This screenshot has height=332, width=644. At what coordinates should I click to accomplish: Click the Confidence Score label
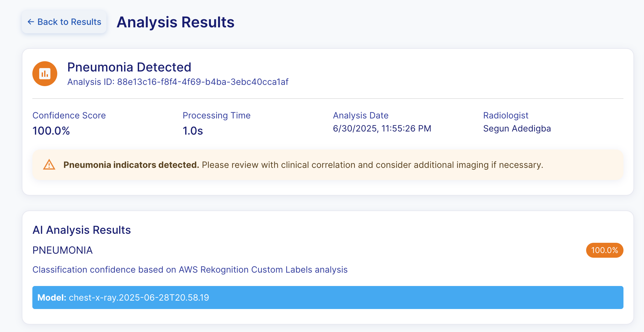pyautogui.click(x=69, y=115)
